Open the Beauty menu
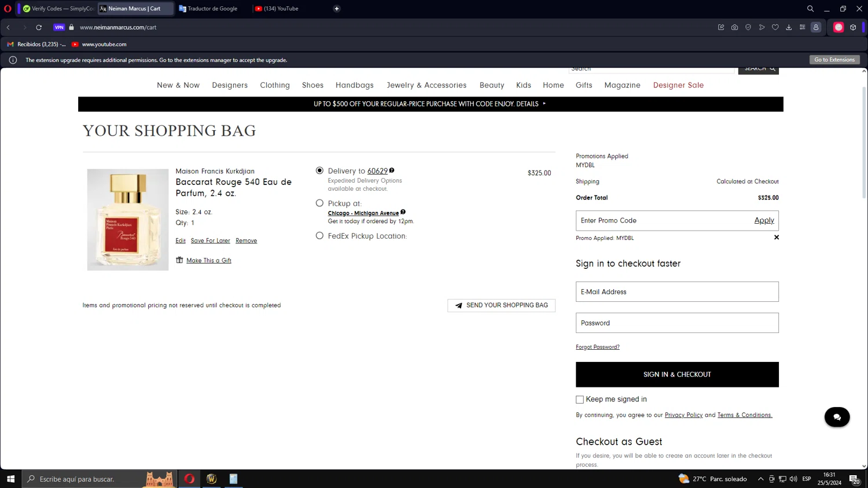The height and width of the screenshot is (488, 868). 492,85
